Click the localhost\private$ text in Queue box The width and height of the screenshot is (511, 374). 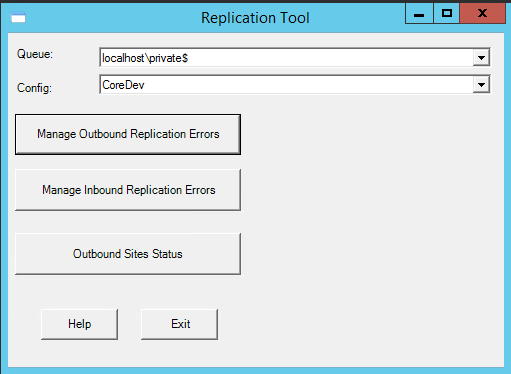pyautogui.click(x=145, y=58)
